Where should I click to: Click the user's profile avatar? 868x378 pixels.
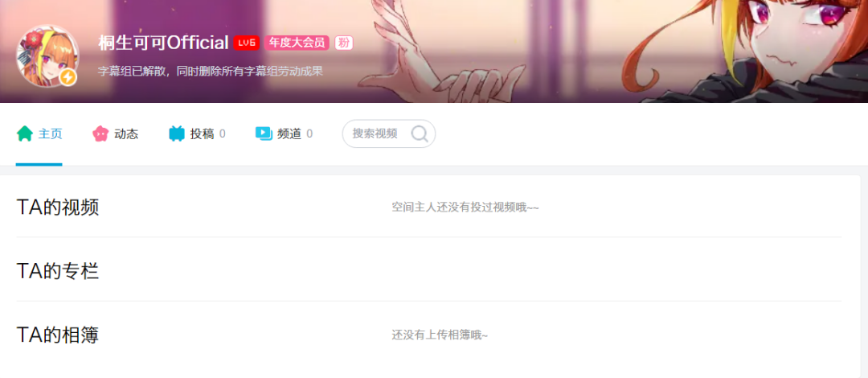coord(47,55)
